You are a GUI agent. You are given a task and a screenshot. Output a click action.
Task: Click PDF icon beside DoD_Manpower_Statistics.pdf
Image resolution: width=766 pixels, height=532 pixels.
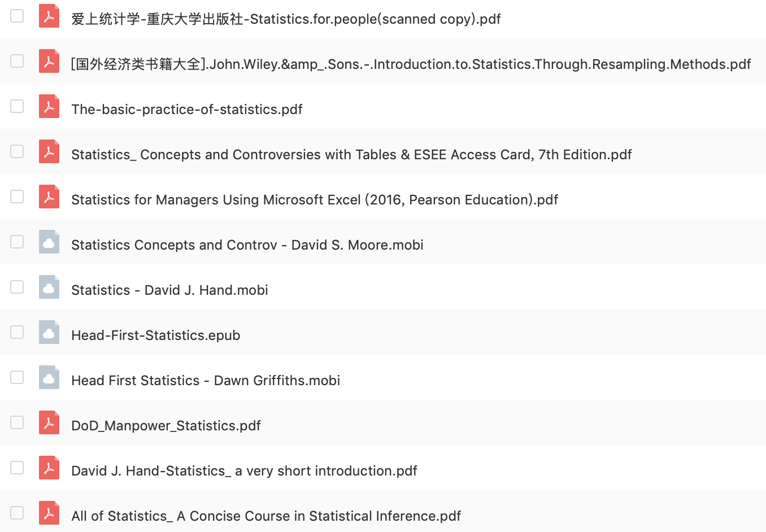[49, 422]
